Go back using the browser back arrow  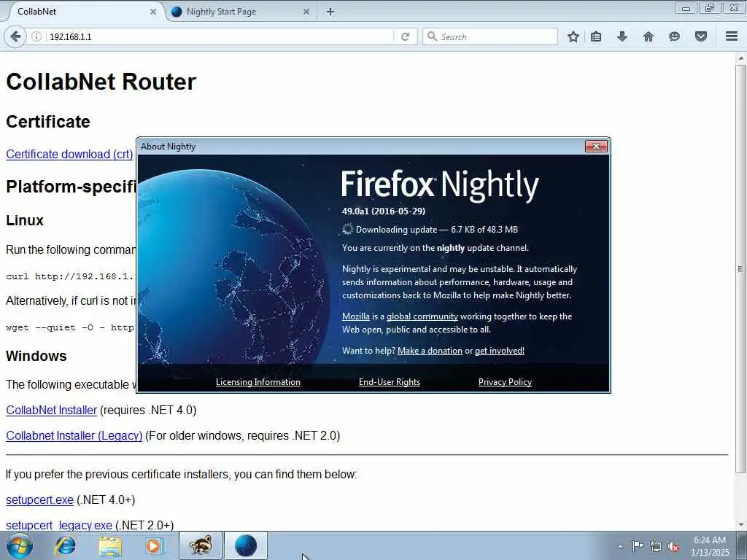click(15, 36)
